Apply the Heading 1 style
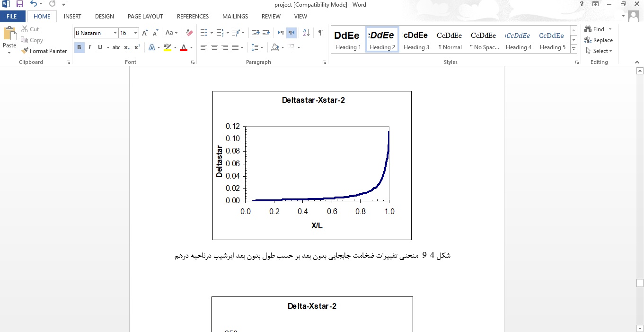Image resolution: width=644 pixels, height=332 pixels. click(x=348, y=40)
